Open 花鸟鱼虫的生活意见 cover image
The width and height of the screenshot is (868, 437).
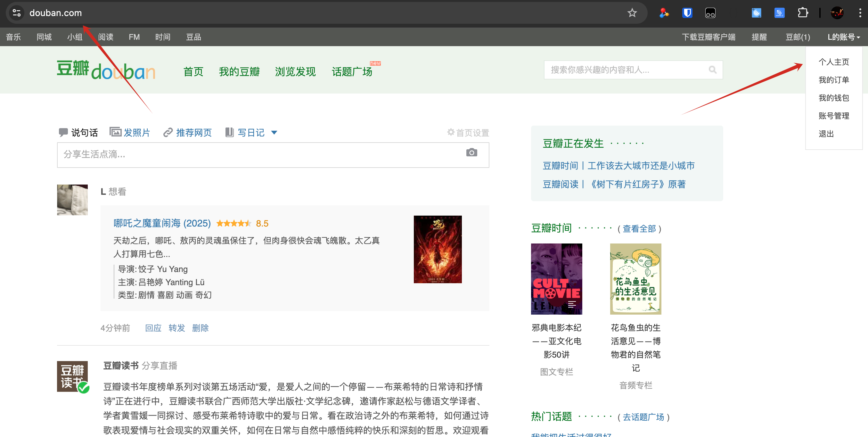[x=635, y=279]
